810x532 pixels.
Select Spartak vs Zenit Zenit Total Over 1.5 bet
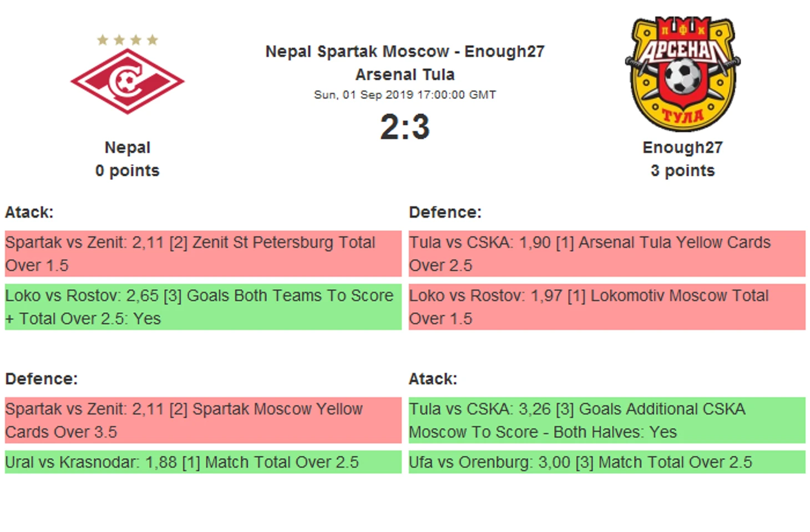[x=203, y=254]
